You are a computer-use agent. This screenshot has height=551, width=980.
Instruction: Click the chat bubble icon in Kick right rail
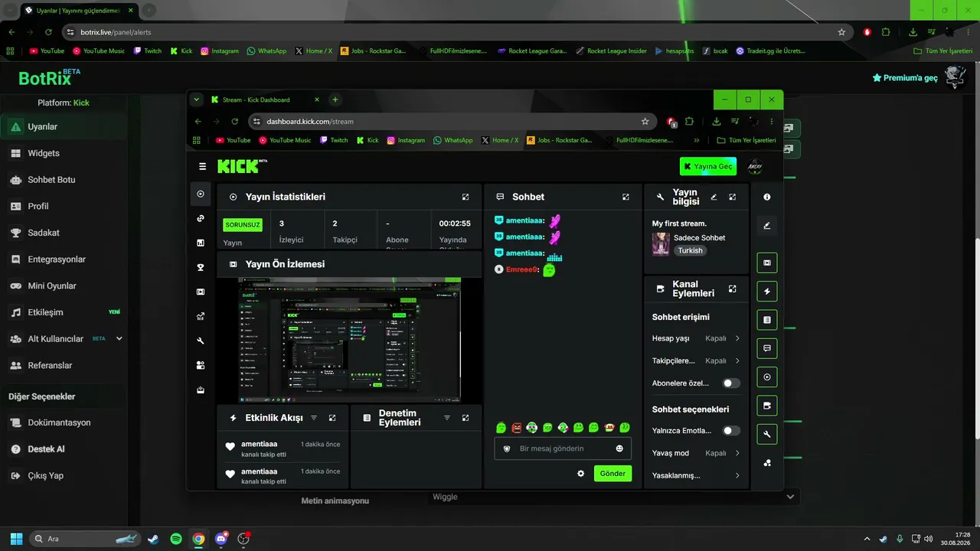point(766,348)
